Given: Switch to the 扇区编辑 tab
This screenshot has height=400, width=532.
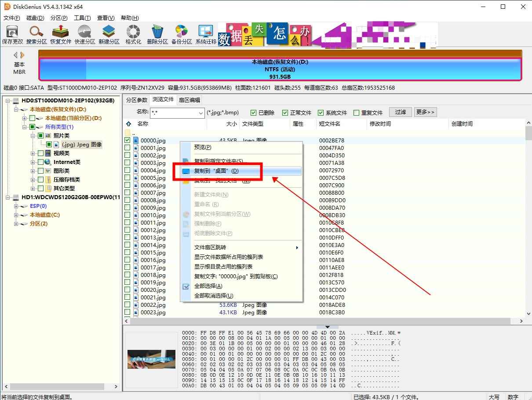Looking at the screenshot, I should (x=189, y=100).
